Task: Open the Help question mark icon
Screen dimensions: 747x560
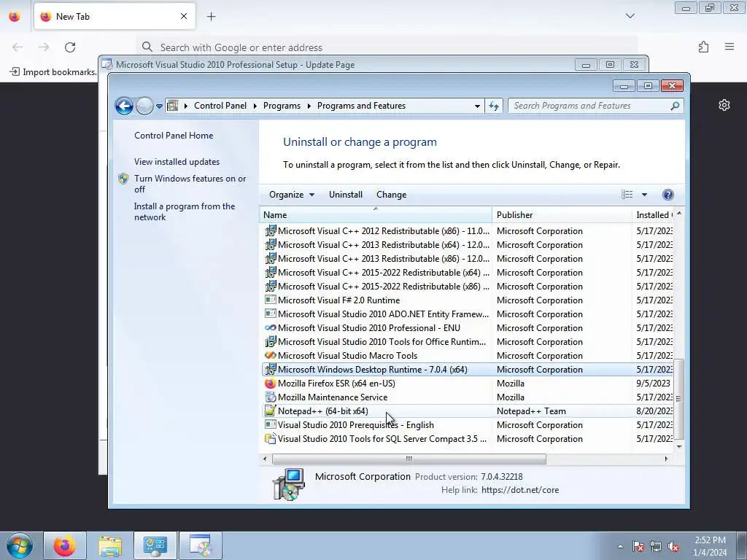Action: pyautogui.click(x=668, y=194)
